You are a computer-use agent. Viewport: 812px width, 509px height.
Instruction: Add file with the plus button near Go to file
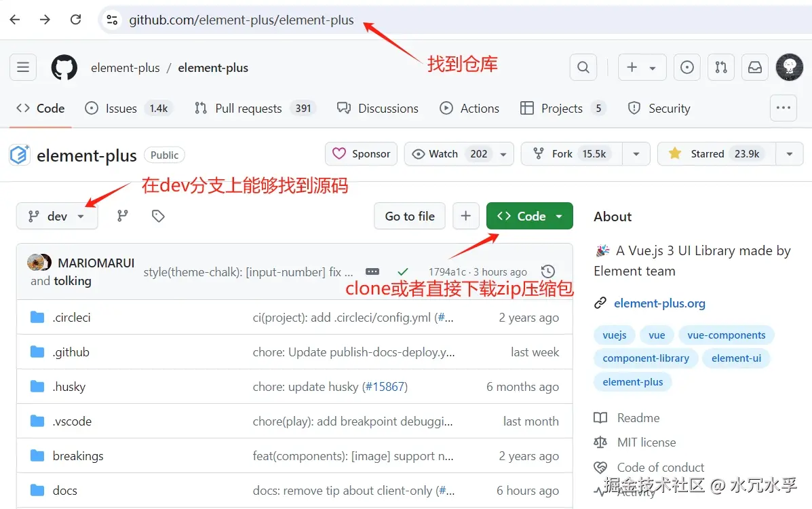(465, 216)
